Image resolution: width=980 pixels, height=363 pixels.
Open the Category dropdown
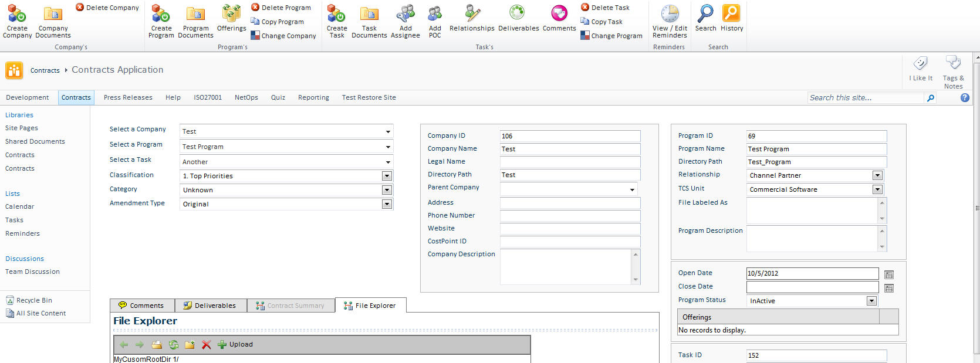pyautogui.click(x=387, y=190)
